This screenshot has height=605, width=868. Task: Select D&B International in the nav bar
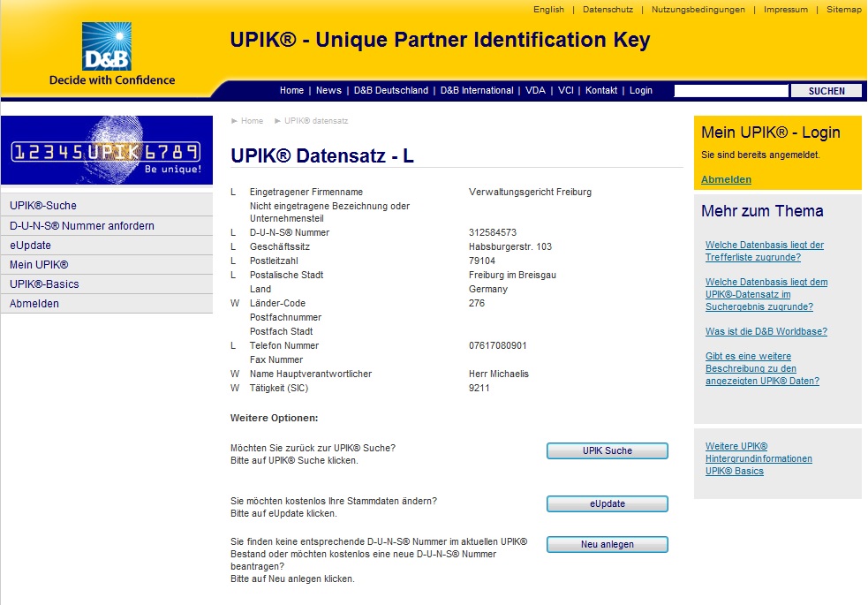pos(477,91)
